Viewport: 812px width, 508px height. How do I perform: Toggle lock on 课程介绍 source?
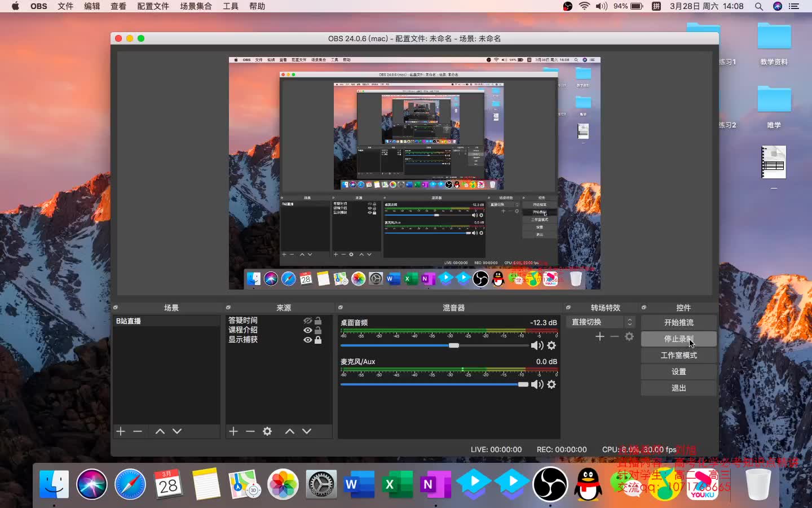[318, 330]
